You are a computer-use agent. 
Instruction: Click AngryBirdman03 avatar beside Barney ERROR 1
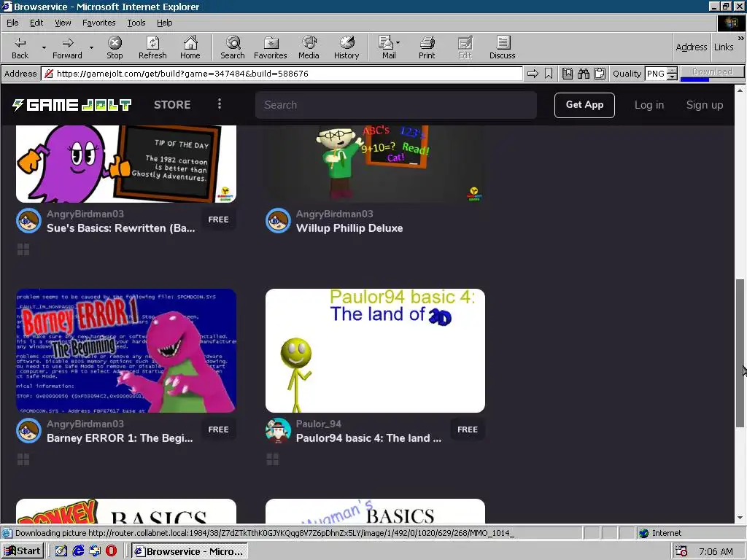28,430
